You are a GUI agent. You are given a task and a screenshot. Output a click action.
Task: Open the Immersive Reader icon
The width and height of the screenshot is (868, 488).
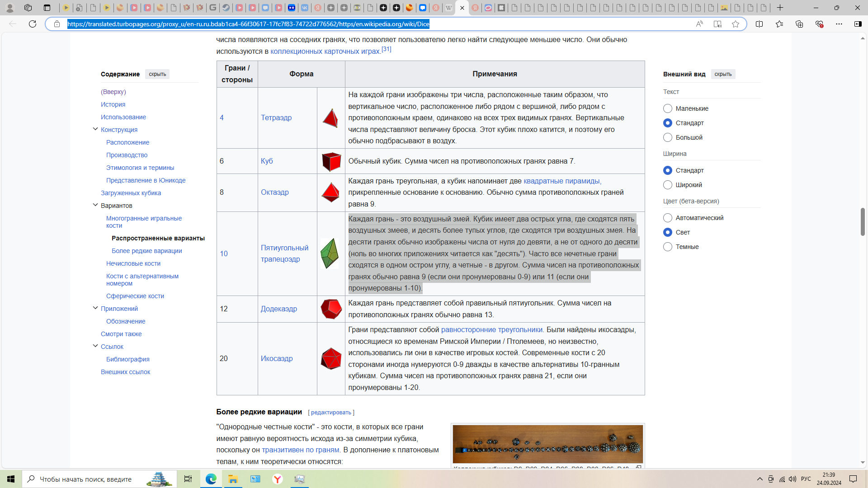pyautogui.click(x=717, y=24)
